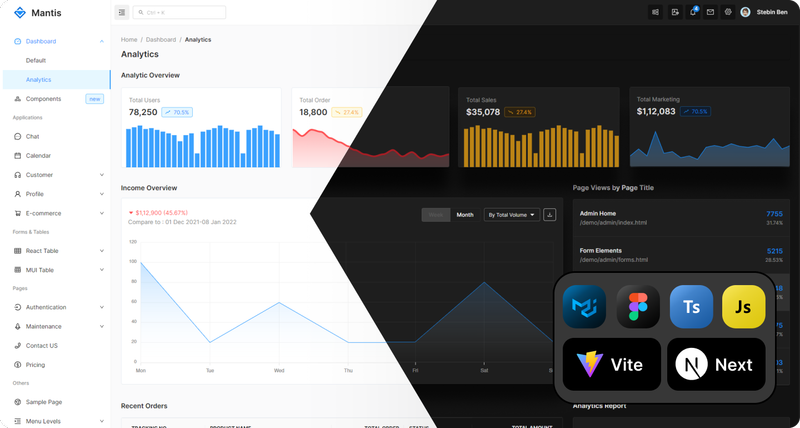The image size is (800, 428).
Task: Open the mega menu icon in header
Action: click(x=655, y=12)
